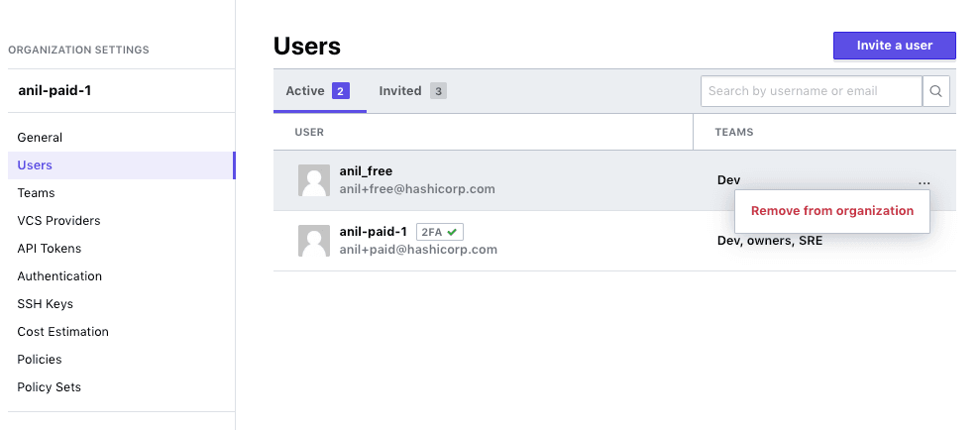Click anil-paid-1 user avatar
Image resolution: width=980 pixels, height=430 pixels.
[x=314, y=241]
